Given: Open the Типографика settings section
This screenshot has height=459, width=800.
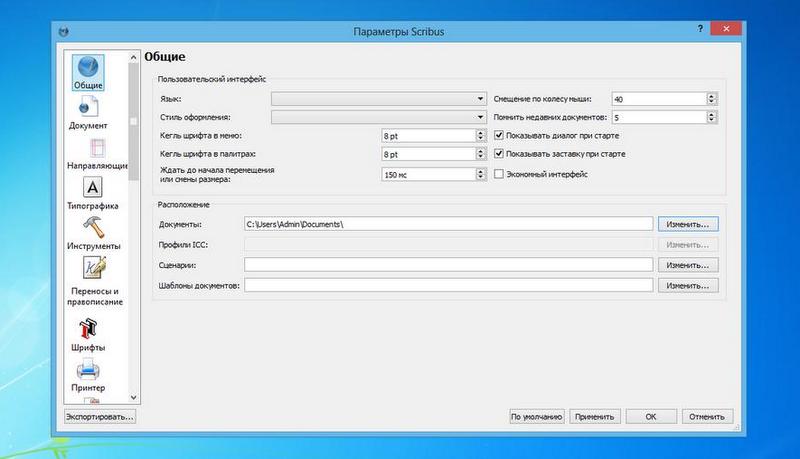Looking at the screenshot, I should click(92, 193).
